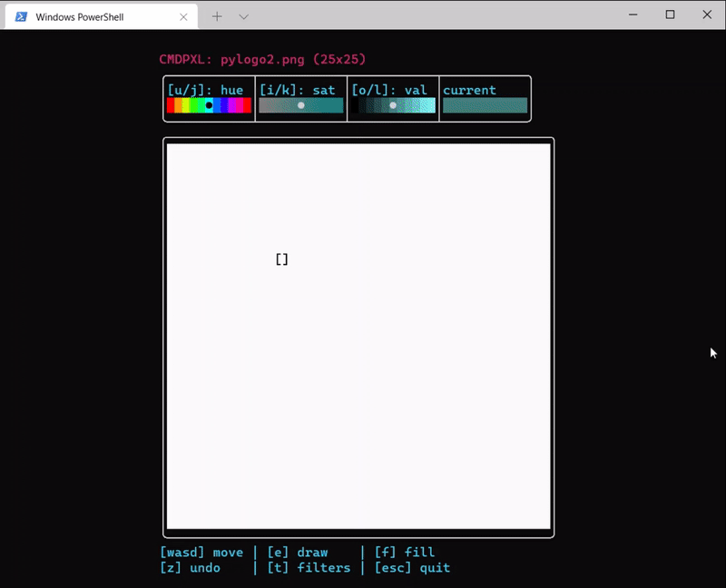Click the CMDPXL pylogo2.png title text

pos(261,59)
